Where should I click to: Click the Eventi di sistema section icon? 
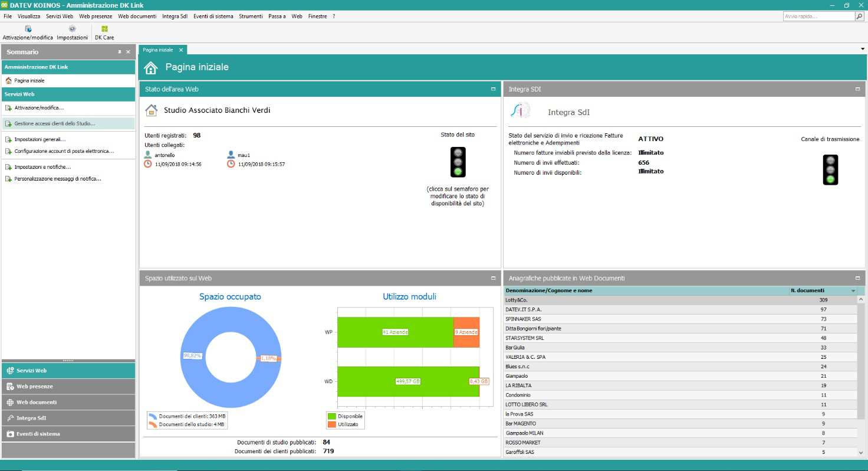[x=11, y=434]
